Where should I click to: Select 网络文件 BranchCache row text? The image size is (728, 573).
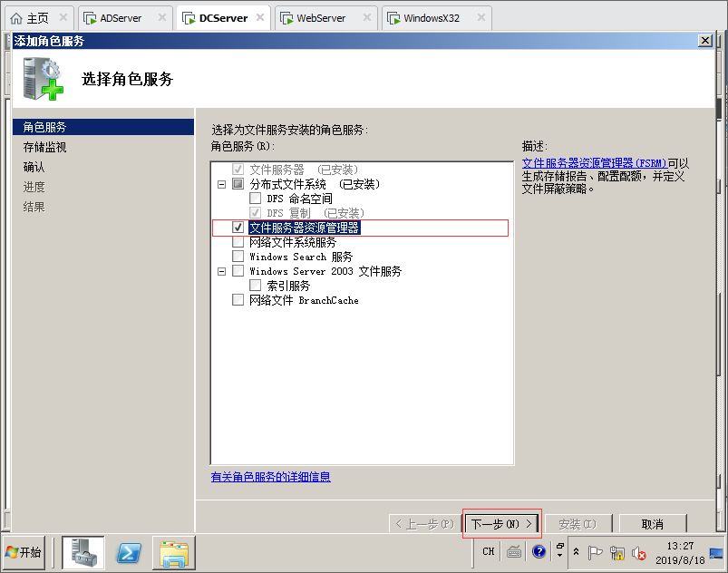click(304, 300)
